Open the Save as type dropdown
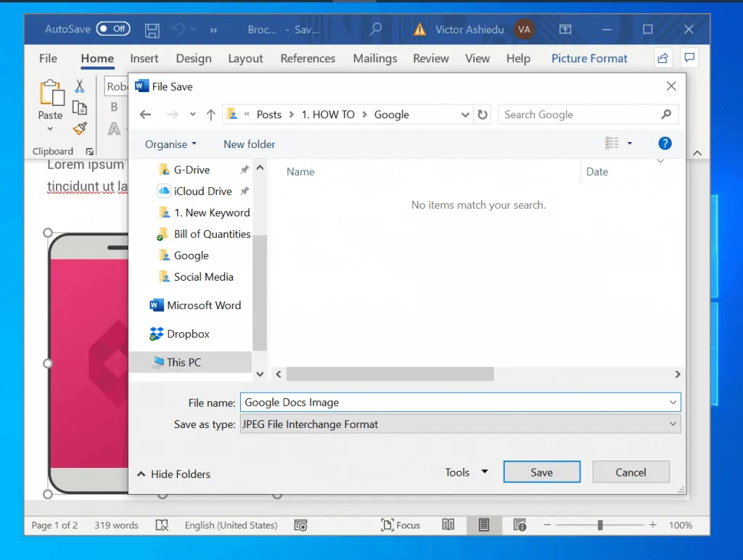This screenshot has width=743, height=560. [x=673, y=424]
